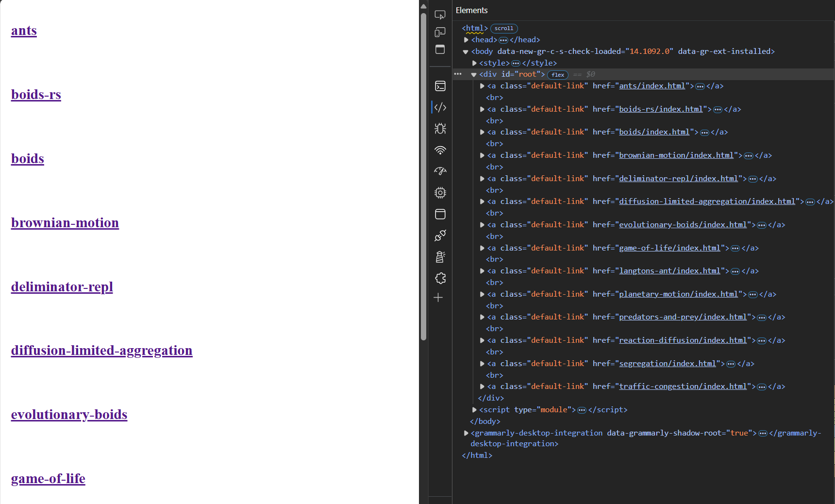835x504 pixels.
Task: Open the diffusion-limited-aggregation page link
Action: (102, 351)
